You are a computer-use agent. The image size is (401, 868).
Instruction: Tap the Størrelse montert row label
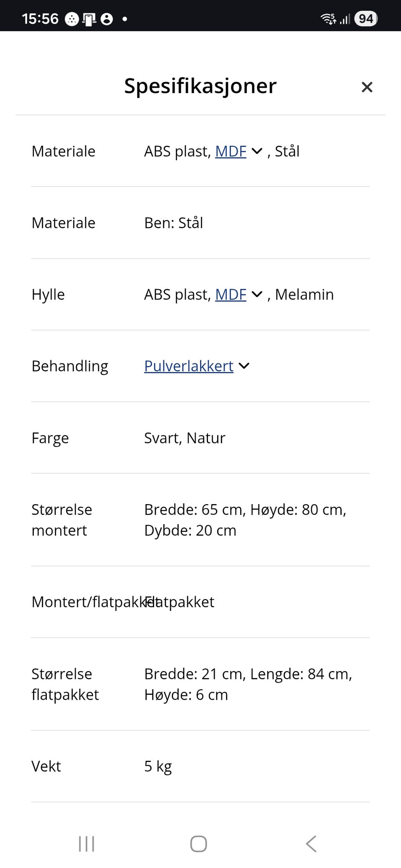(x=62, y=520)
